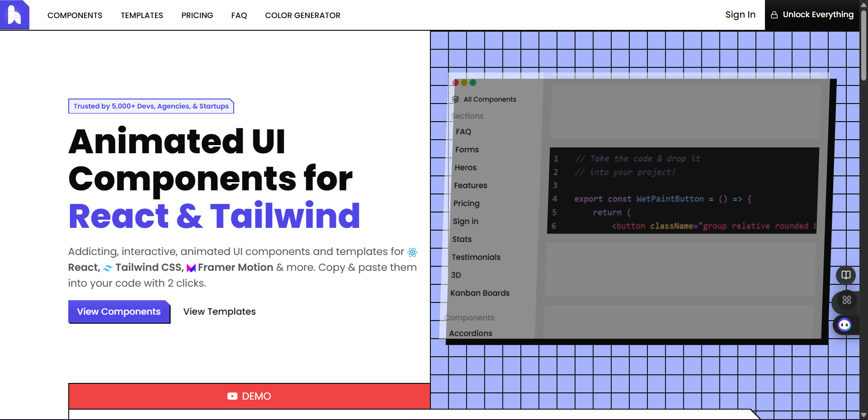
Task: Click the View Components button
Action: pyautogui.click(x=118, y=311)
